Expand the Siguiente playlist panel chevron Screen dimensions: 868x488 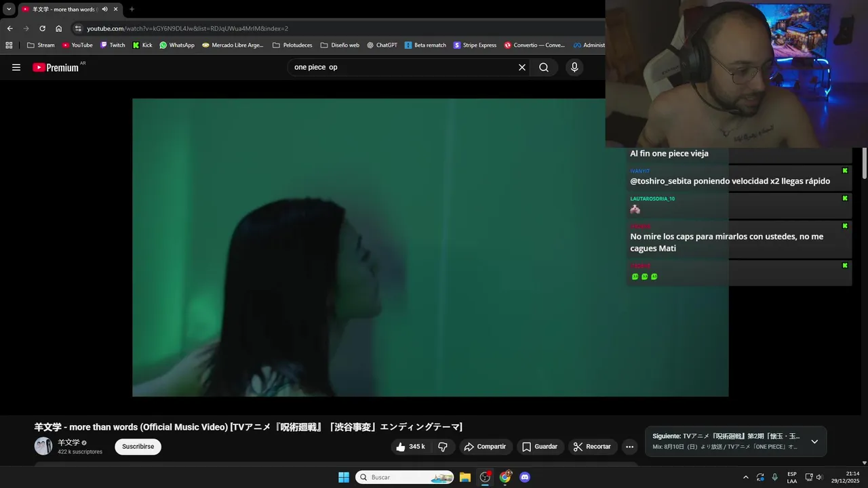814,441
